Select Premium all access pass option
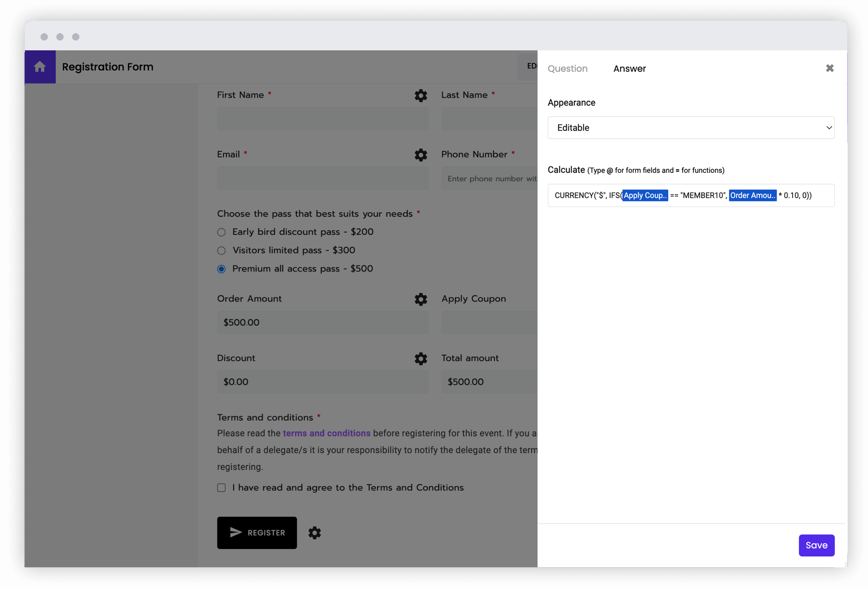 pos(222,269)
